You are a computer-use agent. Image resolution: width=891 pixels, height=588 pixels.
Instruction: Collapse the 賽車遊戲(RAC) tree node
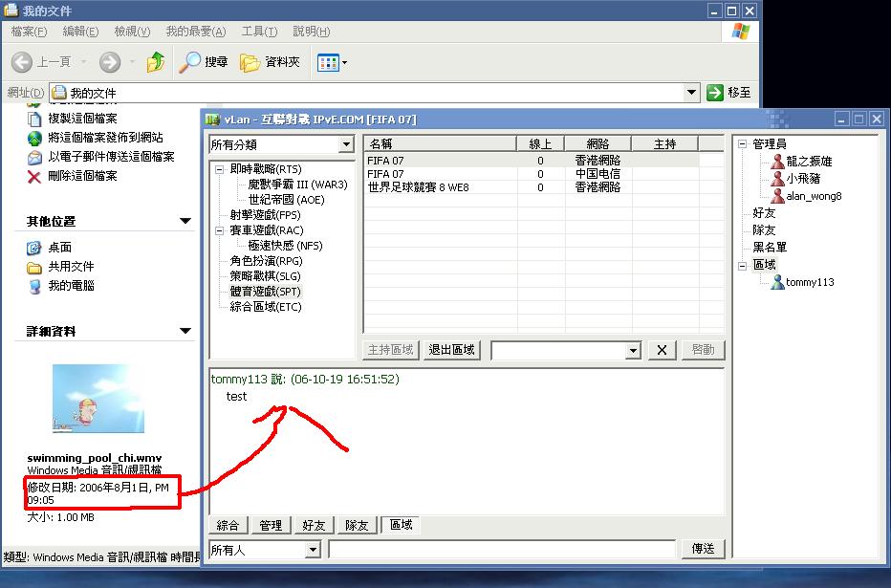point(219,230)
